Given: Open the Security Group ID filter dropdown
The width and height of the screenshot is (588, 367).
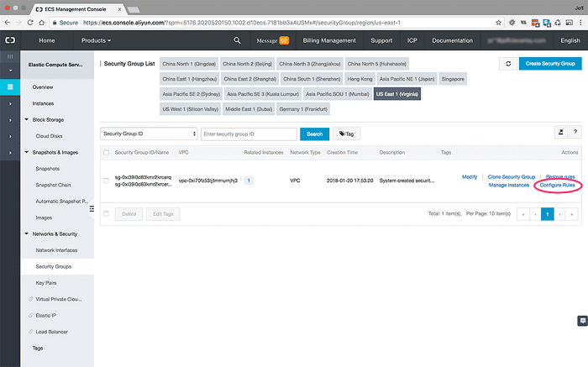Looking at the screenshot, I should pos(149,134).
